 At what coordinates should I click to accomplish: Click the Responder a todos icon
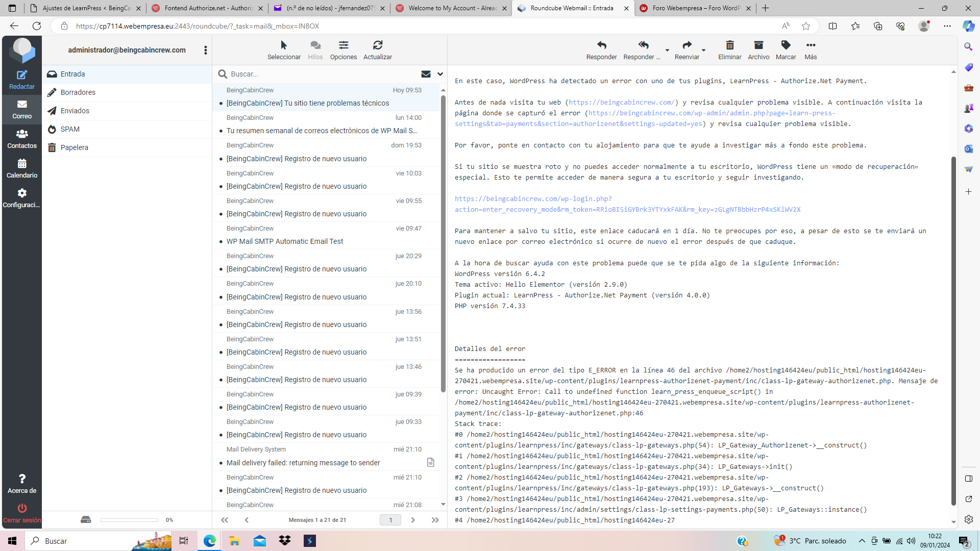pyautogui.click(x=643, y=45)
